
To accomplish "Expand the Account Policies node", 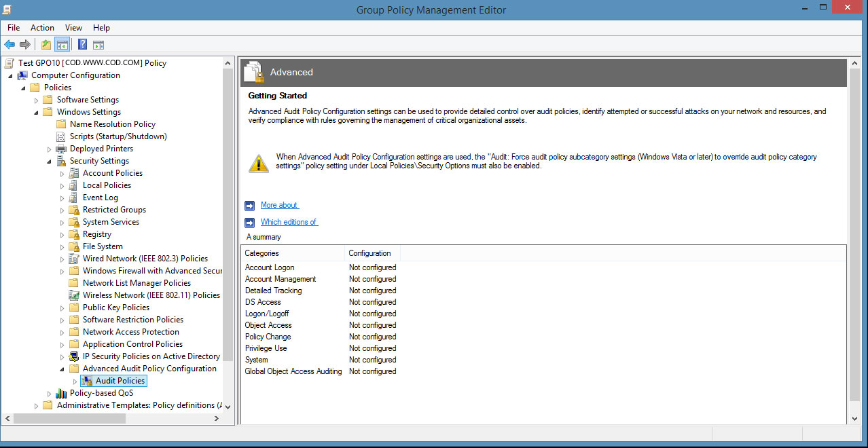I will pyautogui.click(x=62, y=173).
